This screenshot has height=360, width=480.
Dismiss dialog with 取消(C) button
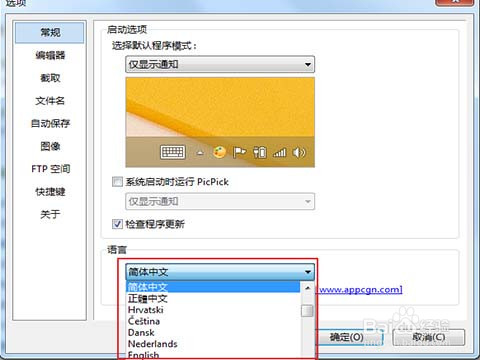[x=429, y=337]
